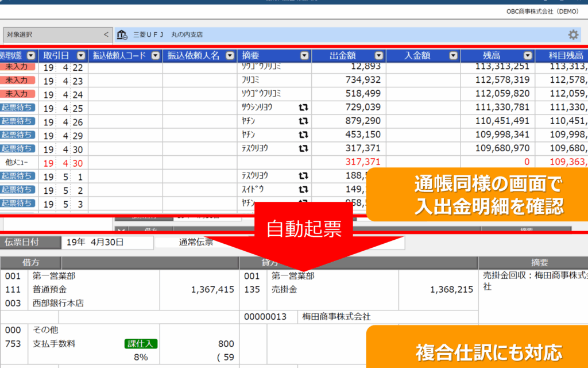
Task: Click the 起票待ち status badge for 4/25
Action: tap(17, 108)
